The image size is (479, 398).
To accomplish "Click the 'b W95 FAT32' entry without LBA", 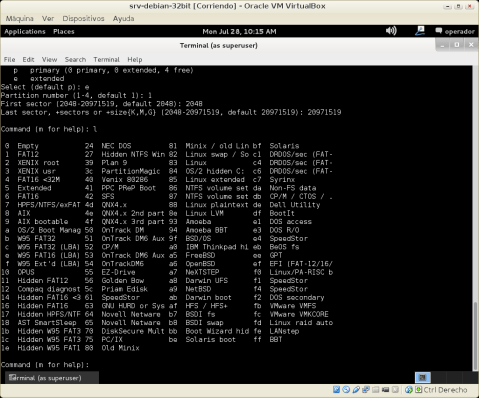I will 30,238.
